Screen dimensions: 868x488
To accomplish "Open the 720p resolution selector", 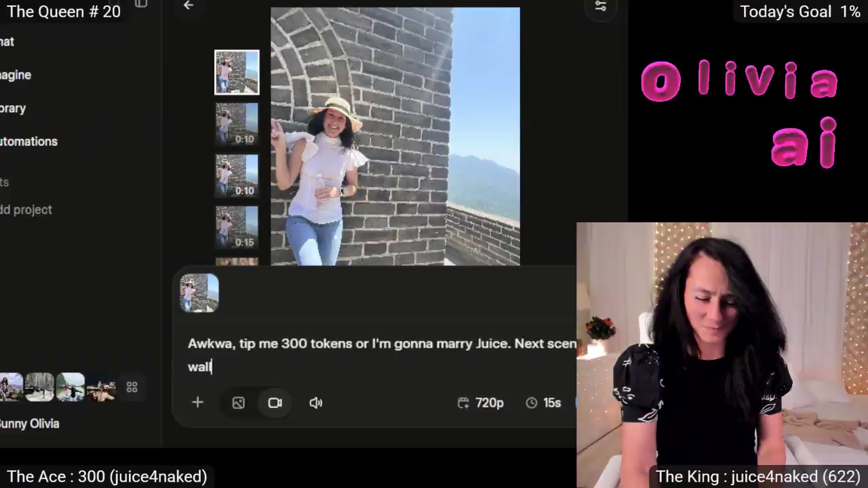I will (481, 403).
